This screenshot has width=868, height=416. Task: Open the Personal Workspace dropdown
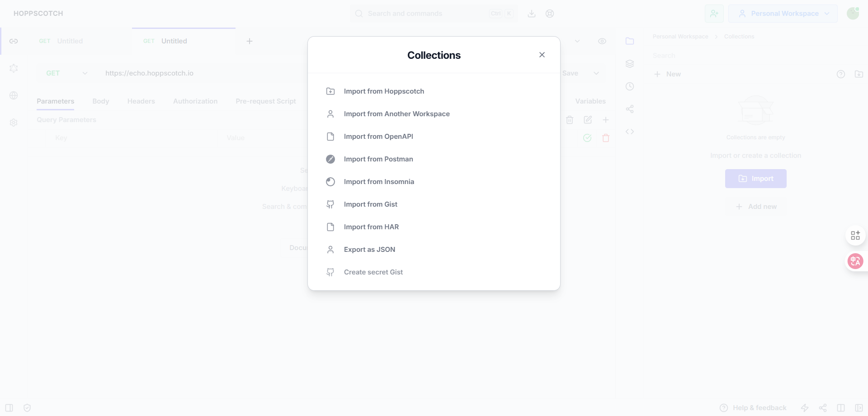783,14
